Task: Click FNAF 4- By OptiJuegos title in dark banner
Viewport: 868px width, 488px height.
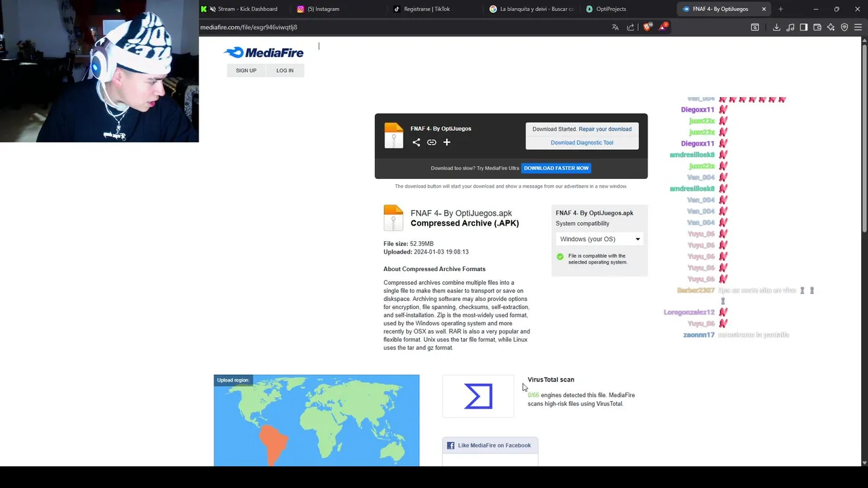Action: (441, 129)
